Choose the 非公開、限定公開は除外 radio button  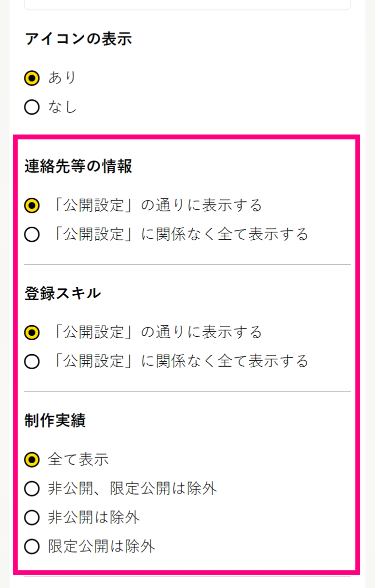coord(31,489)
